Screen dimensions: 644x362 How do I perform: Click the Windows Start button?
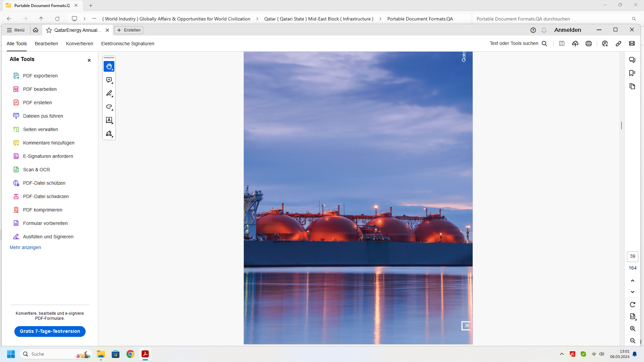click(11, 354)
